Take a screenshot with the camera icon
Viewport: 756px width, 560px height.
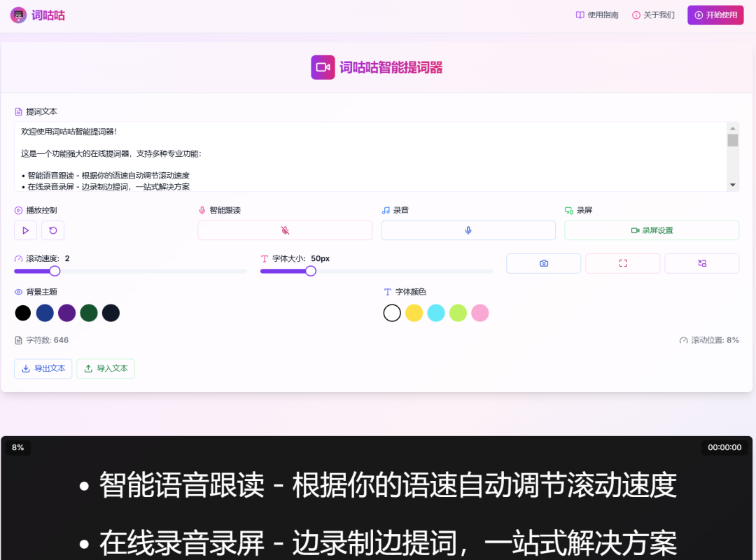pos(543,263)
